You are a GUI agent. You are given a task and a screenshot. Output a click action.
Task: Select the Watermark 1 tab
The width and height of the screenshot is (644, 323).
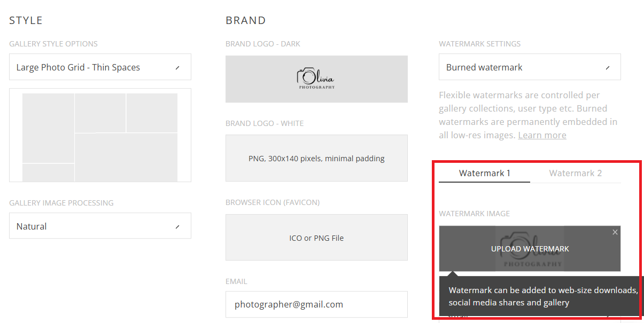484,173
